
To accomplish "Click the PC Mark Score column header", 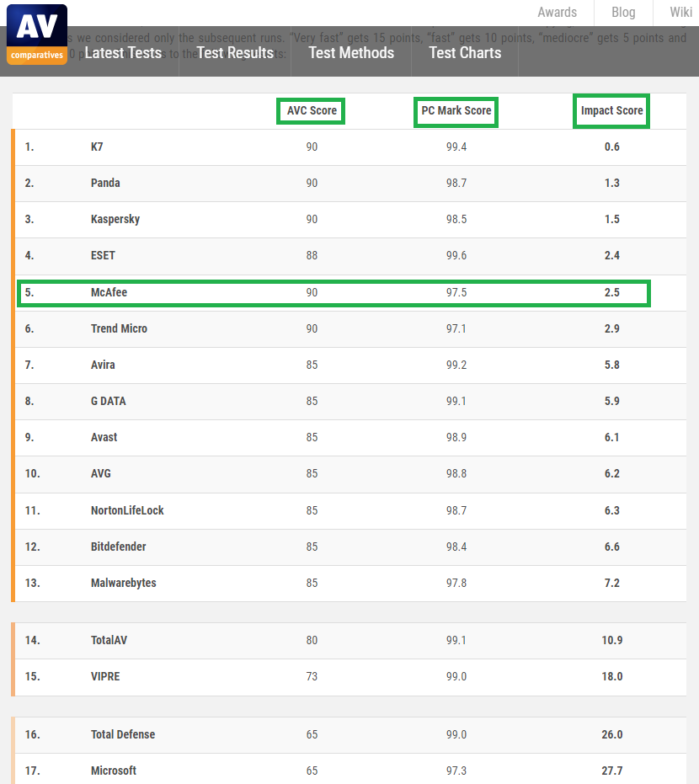I will click(x=456, y=110).
